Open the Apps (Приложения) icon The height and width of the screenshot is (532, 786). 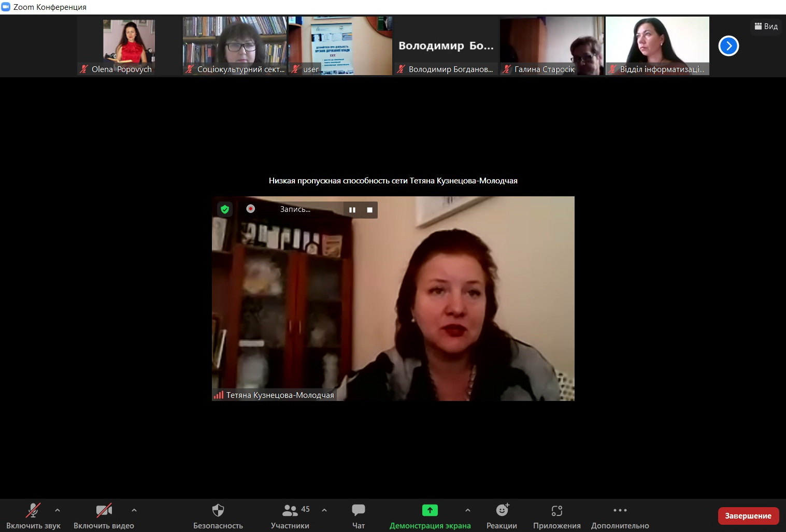pyautogui.click(x=556, y=511)
